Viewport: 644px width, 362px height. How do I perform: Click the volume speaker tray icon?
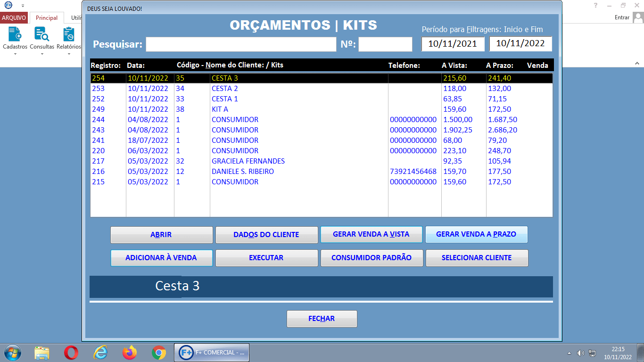tap(581, 353)
